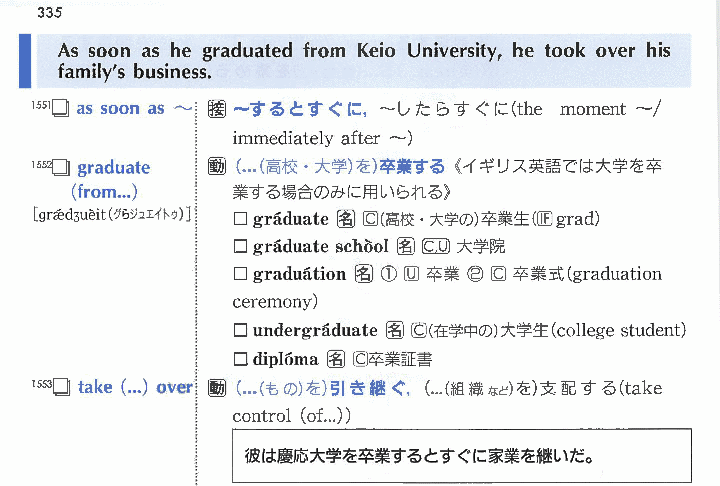Click the 動 verb icon in the graduate entry
Image resolution: width=720 pixels, height=486 pixels.
click(217, 166)
